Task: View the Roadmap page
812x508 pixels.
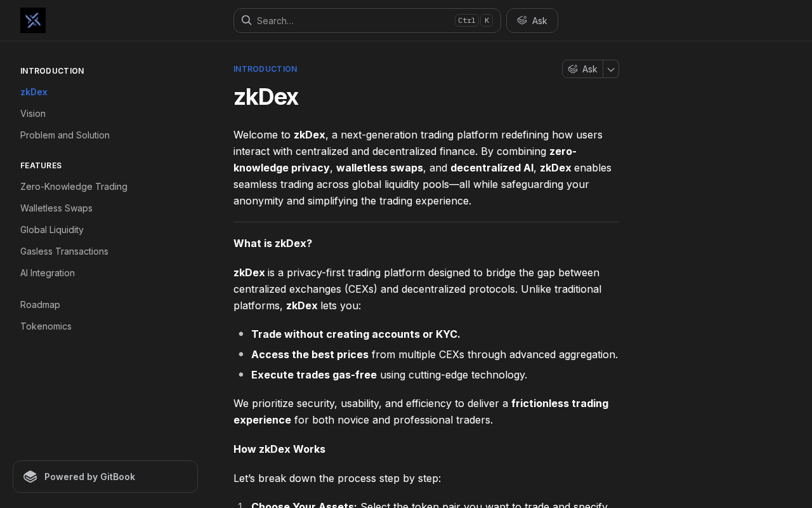Action: pyautogui.click(x=40, y=305)
